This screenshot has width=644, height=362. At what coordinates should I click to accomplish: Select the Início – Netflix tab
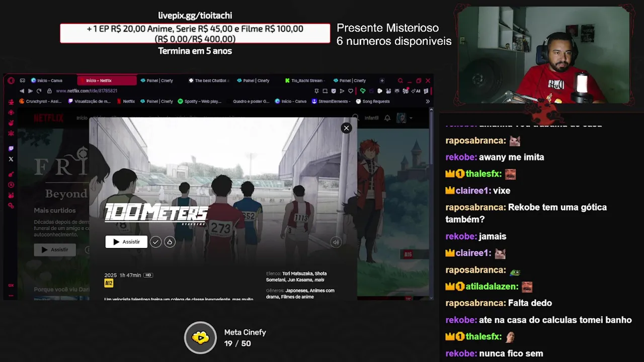pyautogui.click(x=107, y=80)
